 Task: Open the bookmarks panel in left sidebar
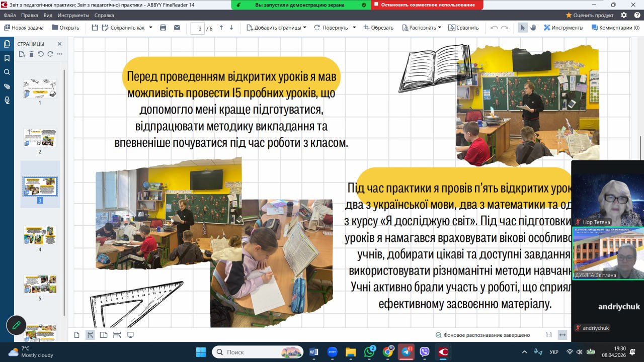[7, 58]
